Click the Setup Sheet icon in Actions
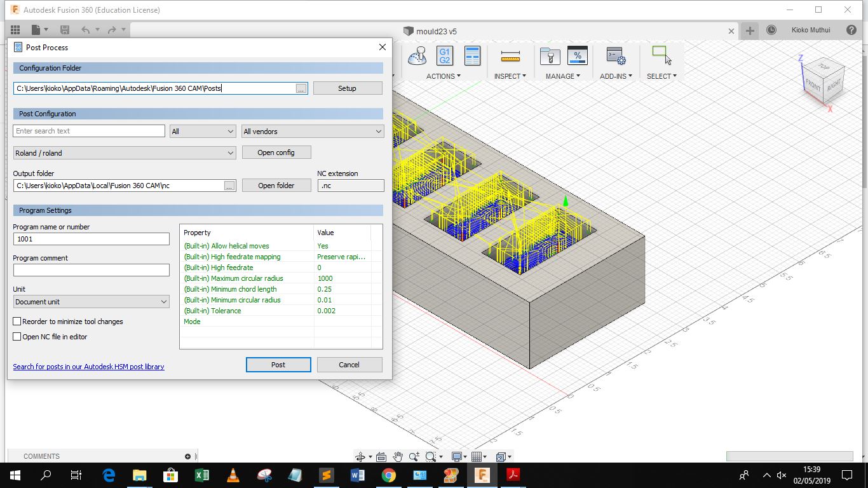 click(472, 56)
